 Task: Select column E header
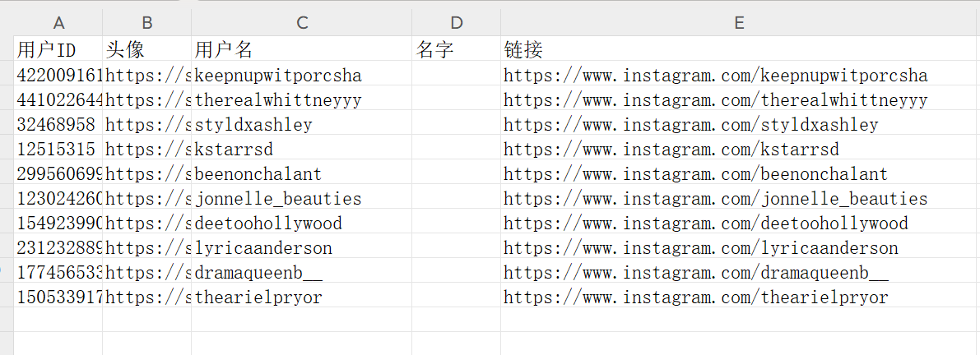click(x=739, y=23)
